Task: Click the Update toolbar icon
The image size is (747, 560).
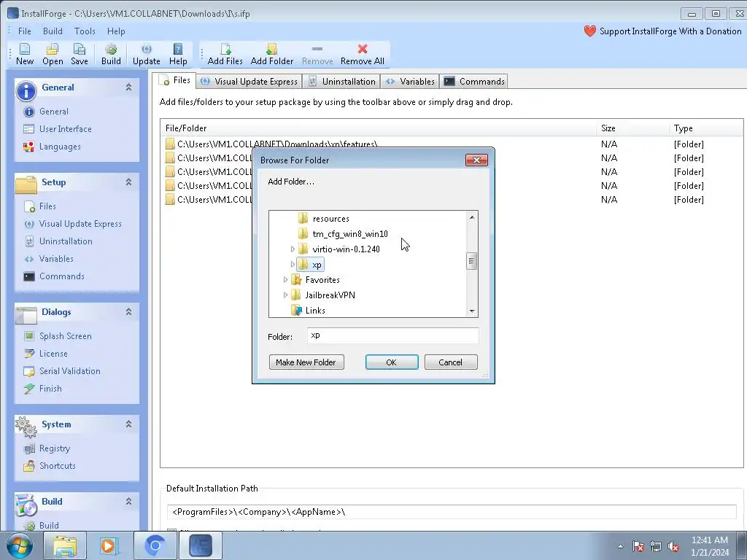Action: coord(146,49)
